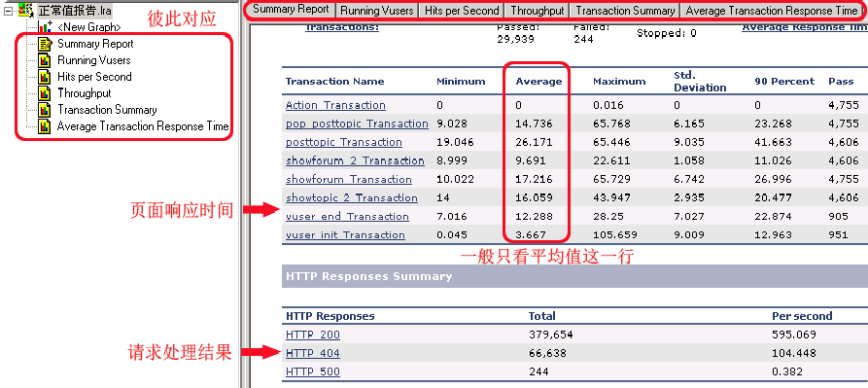Viewport: 868px width, 388px height.
Task: Click the Average column header
Action: click(x=538, y=82)
